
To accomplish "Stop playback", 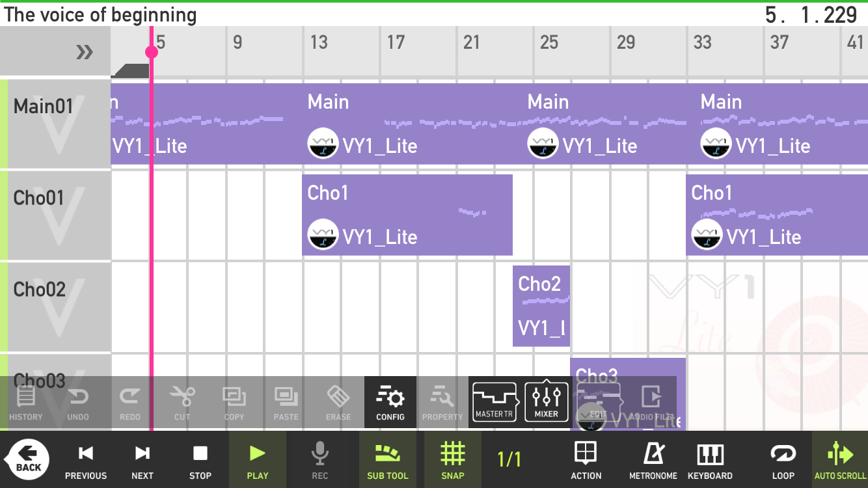I will 200,460.
